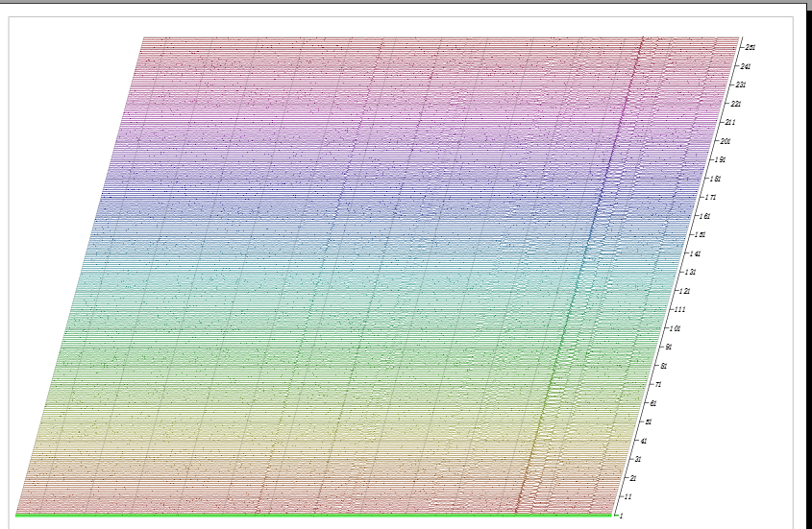Click the axis tick label 251
Viewport: 812px width, 529px height.
pyautogui.click(x=750, y=47)
